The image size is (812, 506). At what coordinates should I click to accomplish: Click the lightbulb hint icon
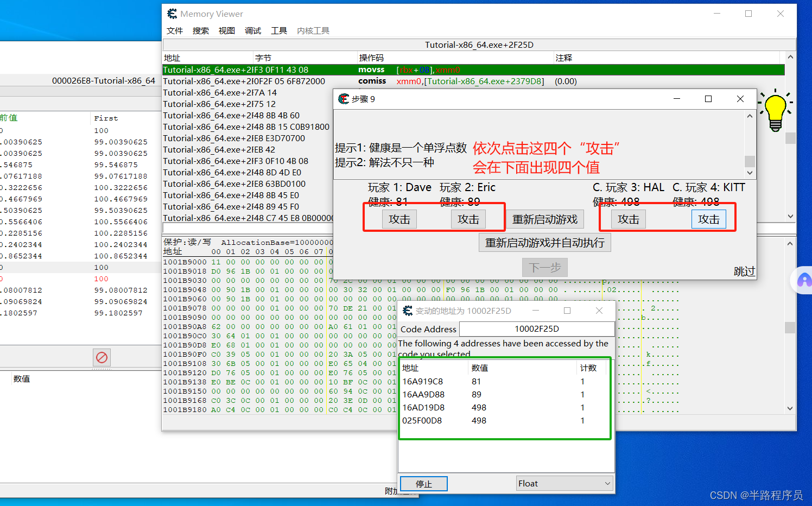tap(776, 111)
